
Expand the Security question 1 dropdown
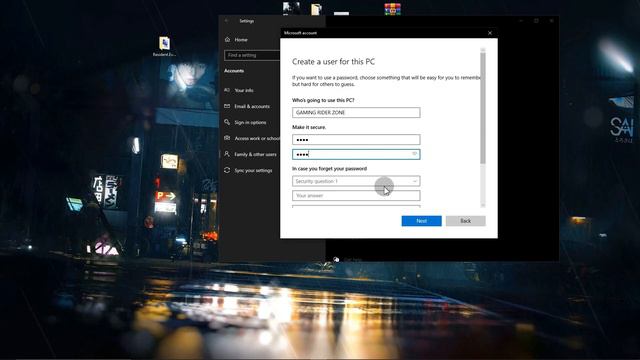[x=356, y=181]
